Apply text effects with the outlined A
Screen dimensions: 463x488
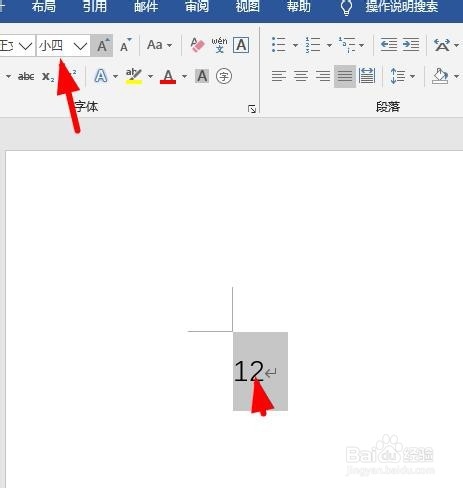[101, 76]
